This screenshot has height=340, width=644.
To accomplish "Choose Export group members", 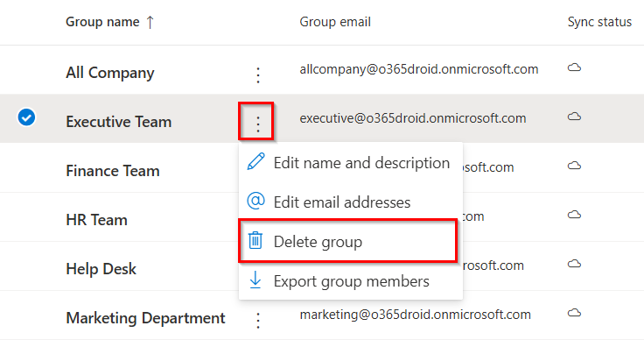I will coord(350,280).
